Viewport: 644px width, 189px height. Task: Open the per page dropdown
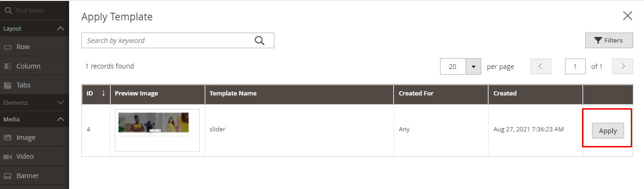pos(473,67)
